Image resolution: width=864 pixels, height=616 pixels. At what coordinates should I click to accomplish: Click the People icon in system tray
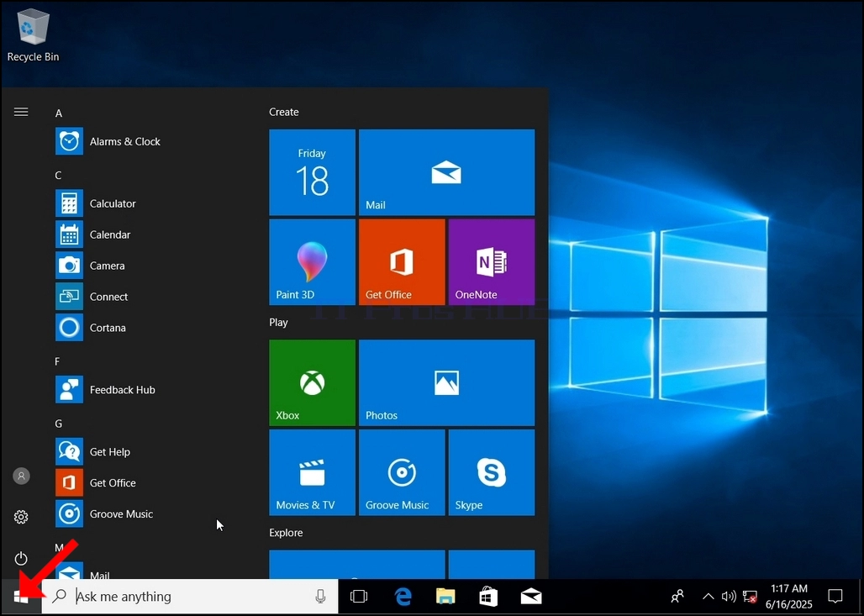point(677,597)
